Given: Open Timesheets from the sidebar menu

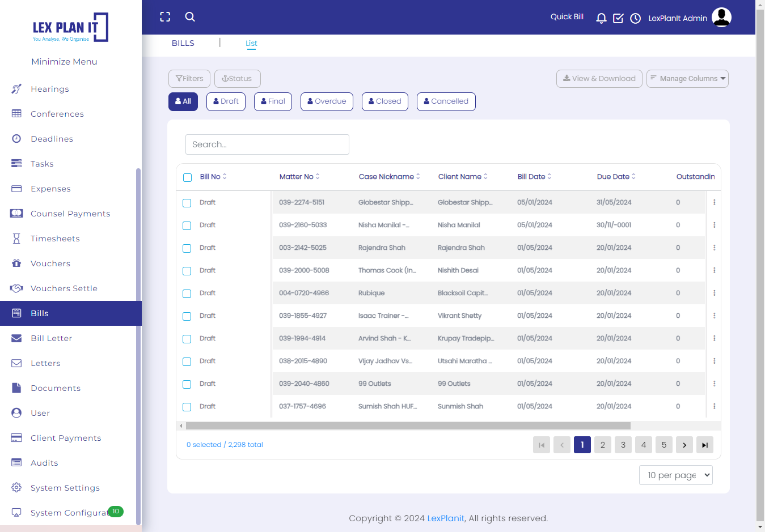Looking at the screenshot, I should tap(55, 239).
